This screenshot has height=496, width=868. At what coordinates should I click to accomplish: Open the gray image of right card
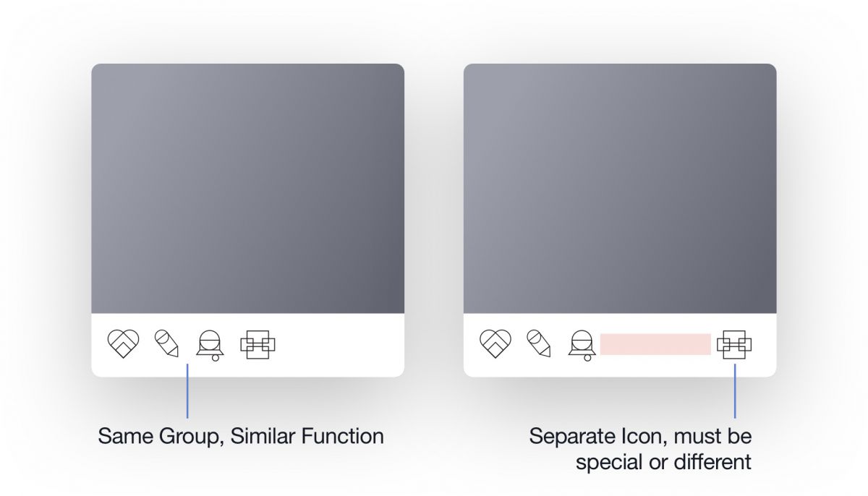coord(620,189)
